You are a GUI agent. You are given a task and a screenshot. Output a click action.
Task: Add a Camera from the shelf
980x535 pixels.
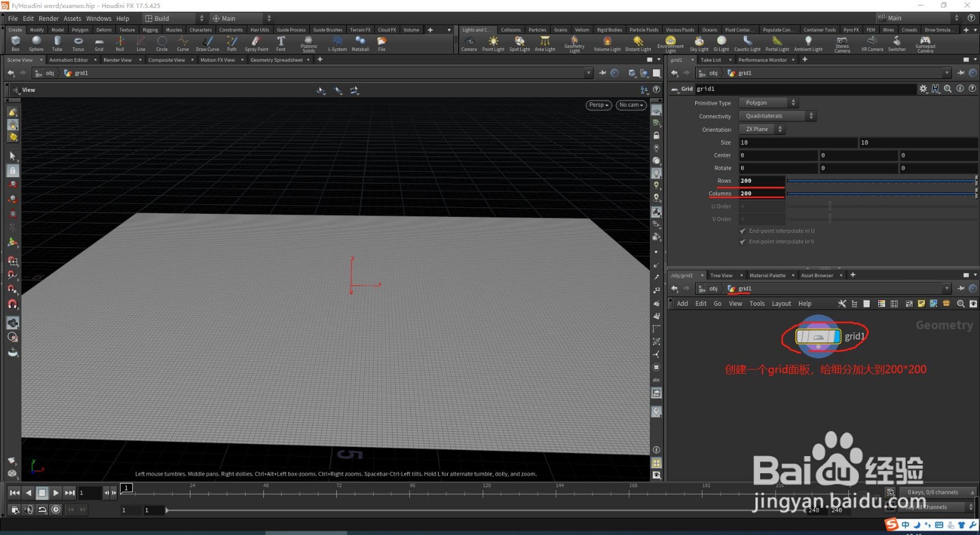(469, 44)
